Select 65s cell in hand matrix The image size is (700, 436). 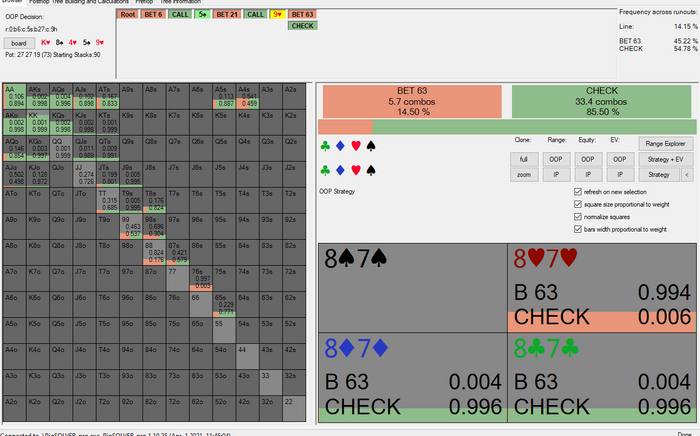(224, 304)
